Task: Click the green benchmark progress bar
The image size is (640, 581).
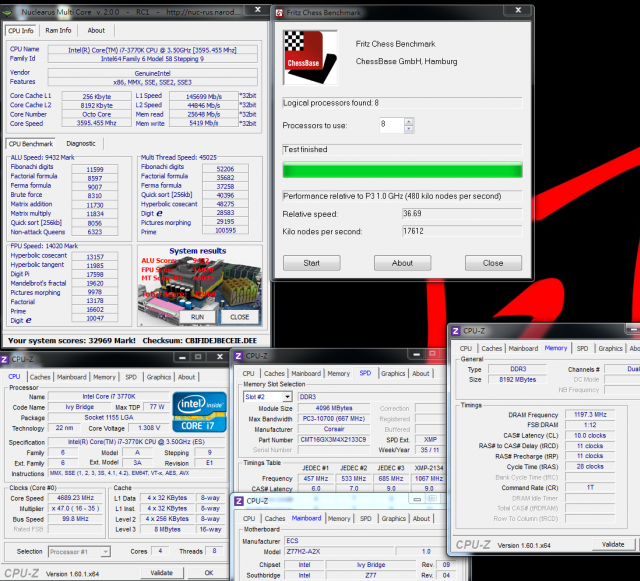Action: pyautogui.click(x=402, y=170)
